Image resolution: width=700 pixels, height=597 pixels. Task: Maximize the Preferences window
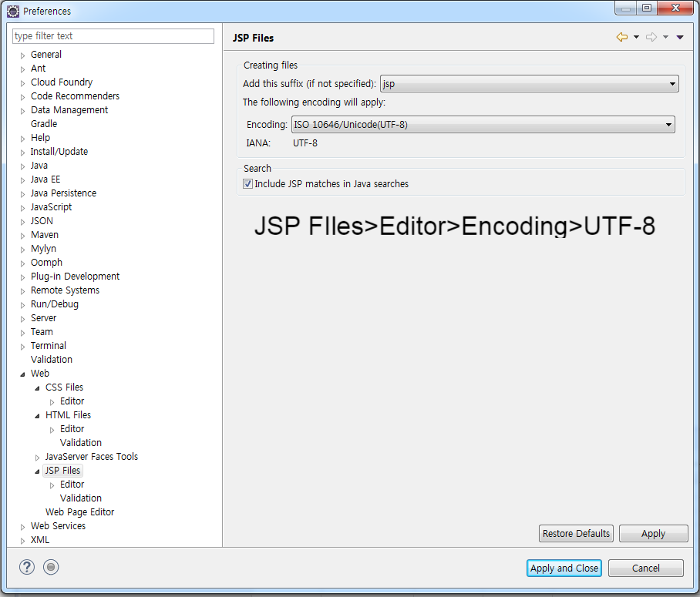click(647, 8)
